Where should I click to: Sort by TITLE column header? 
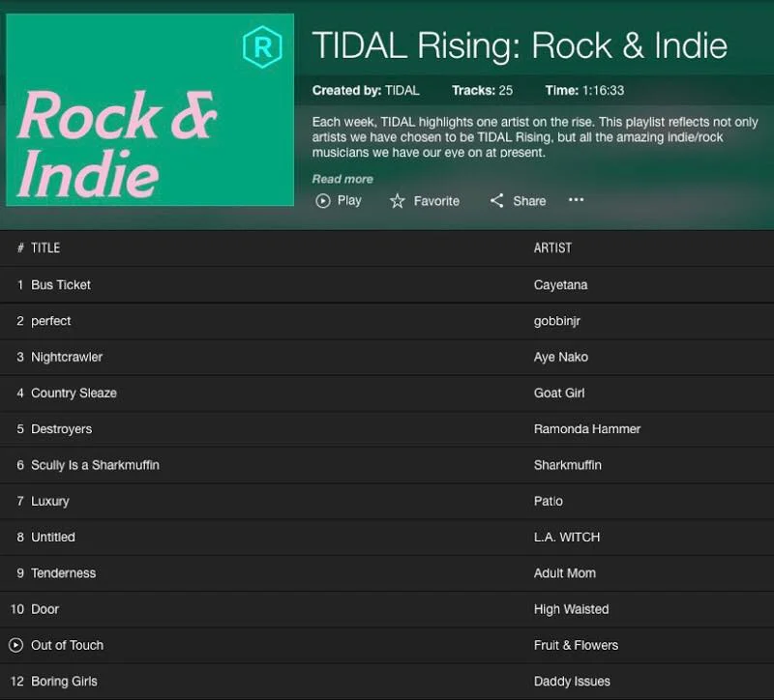(45, 248)
